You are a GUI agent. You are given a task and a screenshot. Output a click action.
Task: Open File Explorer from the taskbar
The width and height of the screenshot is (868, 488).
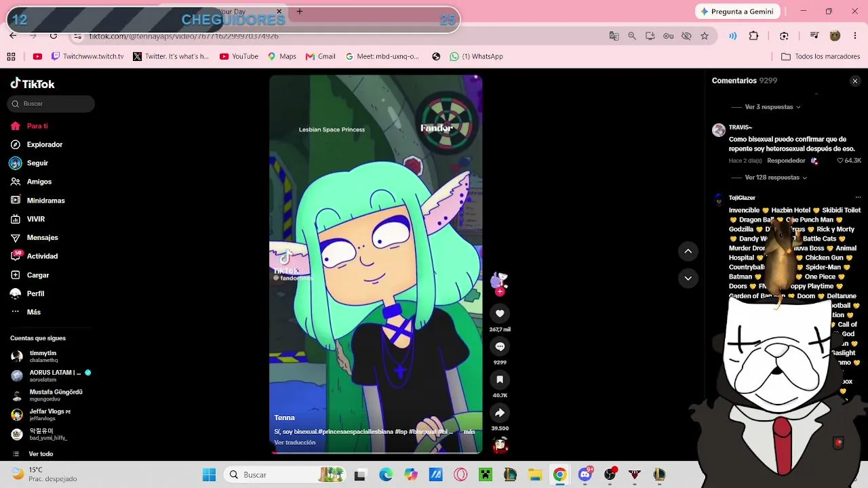click(535, 474)
